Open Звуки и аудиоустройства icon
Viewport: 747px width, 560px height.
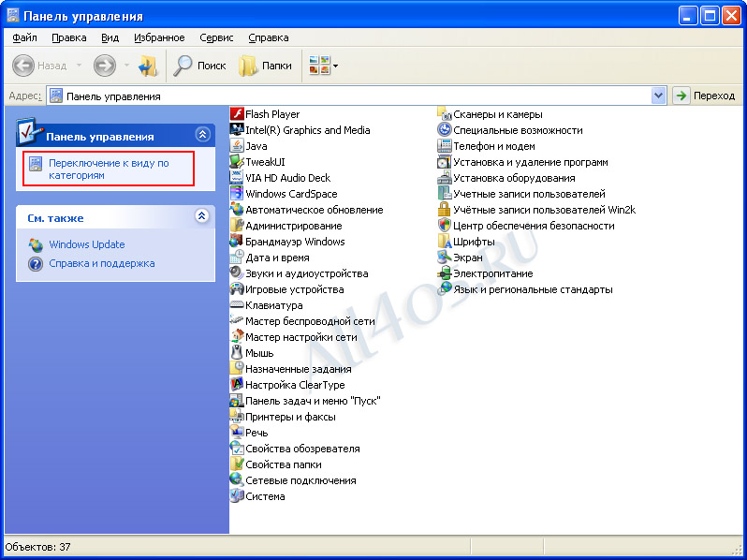coord(237,273)
